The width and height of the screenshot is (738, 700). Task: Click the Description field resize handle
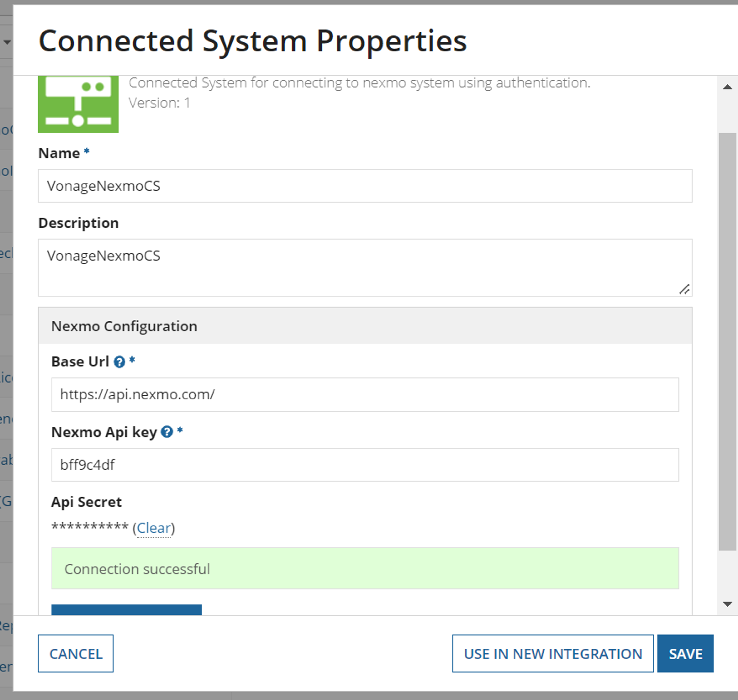(x=684, y=289)
